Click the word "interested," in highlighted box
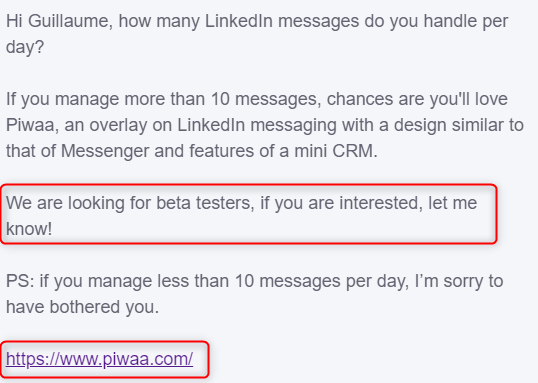The height and width of the screenshot is (383, 538). pos(381,203)
